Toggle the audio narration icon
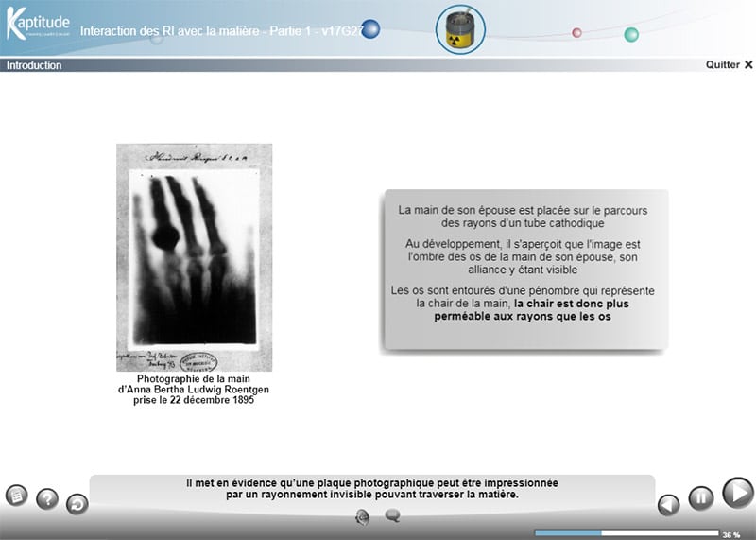 362,515
